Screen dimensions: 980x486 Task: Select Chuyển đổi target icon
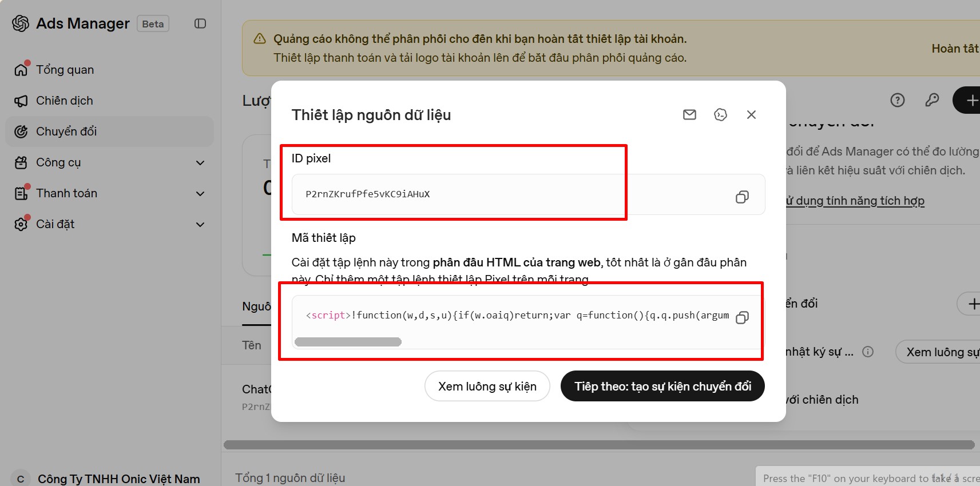point(21,132)
